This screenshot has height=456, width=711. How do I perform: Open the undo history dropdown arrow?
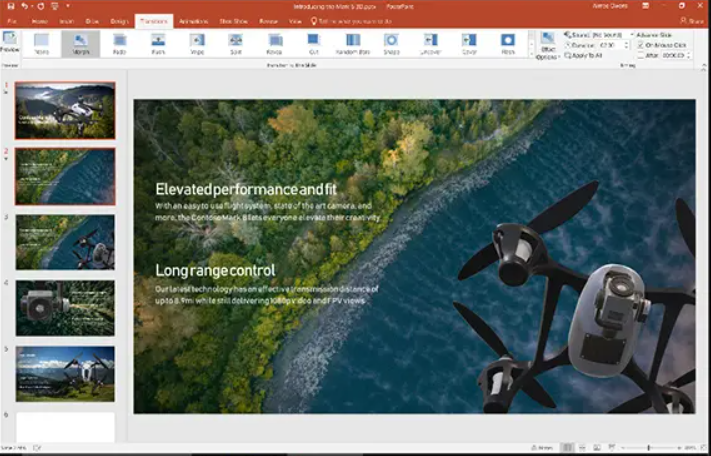(31, 6)
